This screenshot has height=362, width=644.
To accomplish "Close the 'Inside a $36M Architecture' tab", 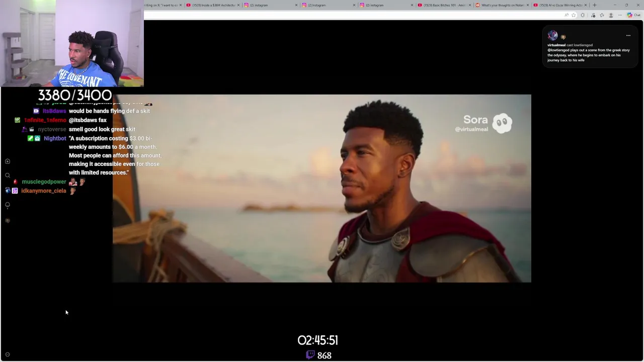I will pyautogui.click(x=239, y=5).
